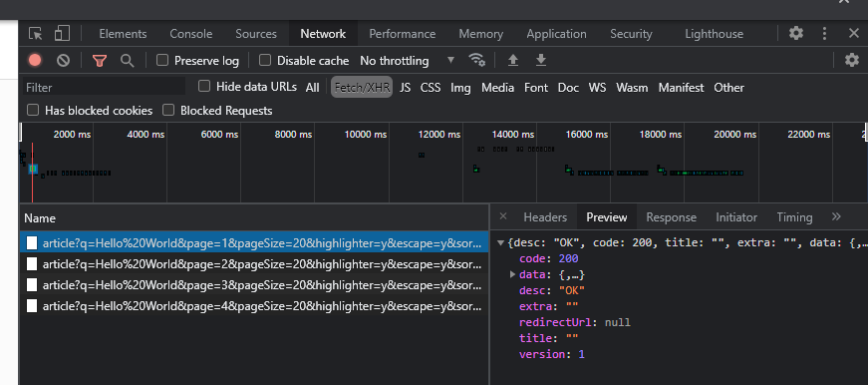Click the version: 1 property
The width and height of the screenshot is (868, 385).
tap(551, 354)
